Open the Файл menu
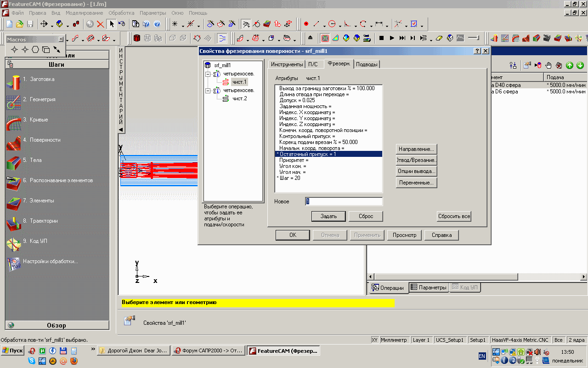Image resolution: width=588 pixels, height=368 pixels. (17, 13)
